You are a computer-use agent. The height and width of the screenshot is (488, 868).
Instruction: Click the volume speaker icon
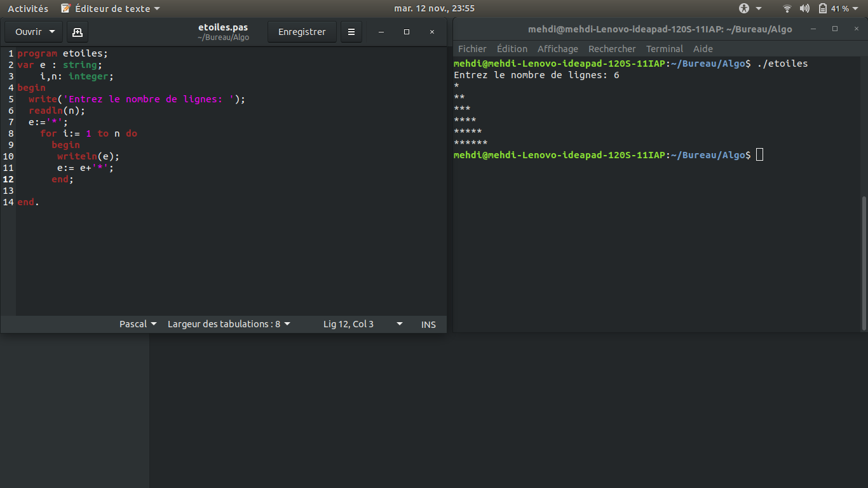click(804, 9)
